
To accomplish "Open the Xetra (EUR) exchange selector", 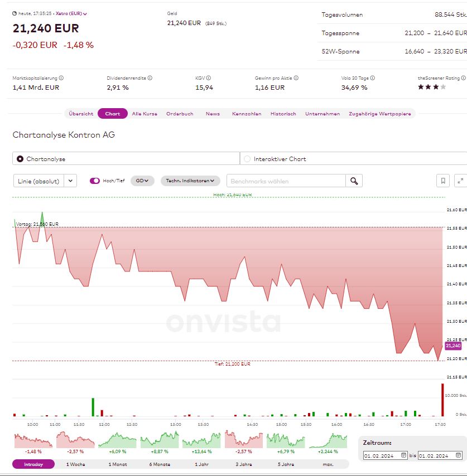I will point(71,13).
